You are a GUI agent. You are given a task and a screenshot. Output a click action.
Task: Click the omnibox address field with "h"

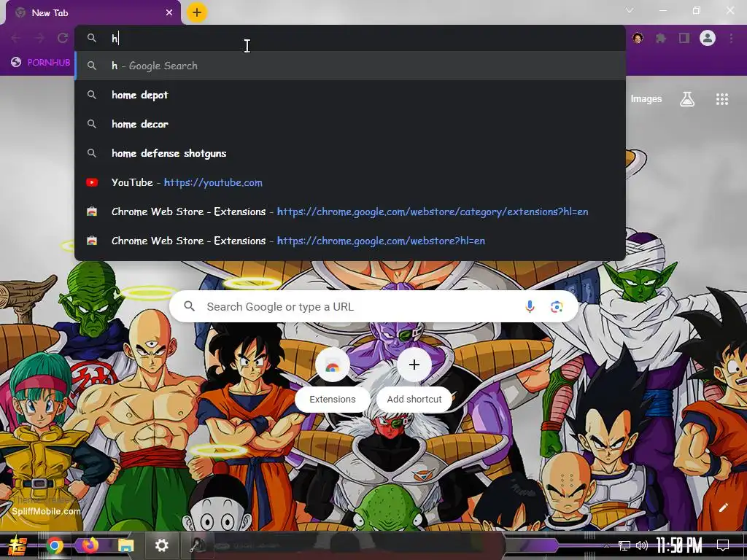tap(349, 38)
